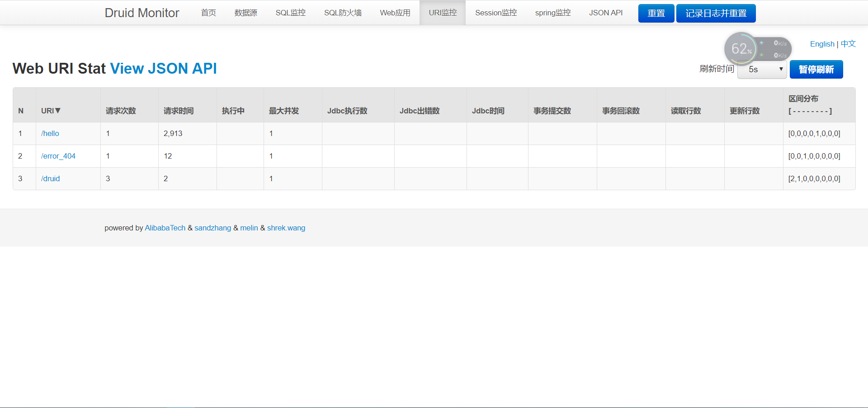Go to the 数据源 tab
The width and height of the screenshot is (868, 408).
point(246,13)
